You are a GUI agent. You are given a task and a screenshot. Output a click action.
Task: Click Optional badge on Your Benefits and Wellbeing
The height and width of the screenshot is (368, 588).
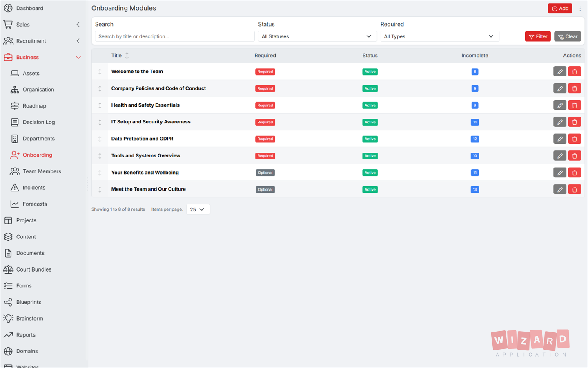(x=265, y=173)
